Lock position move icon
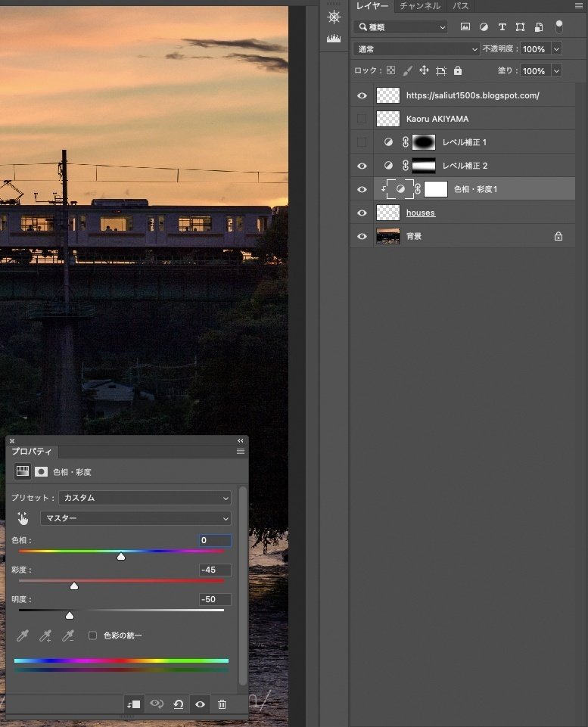This screenshot has width=588, height=727. pyautogui.click(x=424, y=70)
